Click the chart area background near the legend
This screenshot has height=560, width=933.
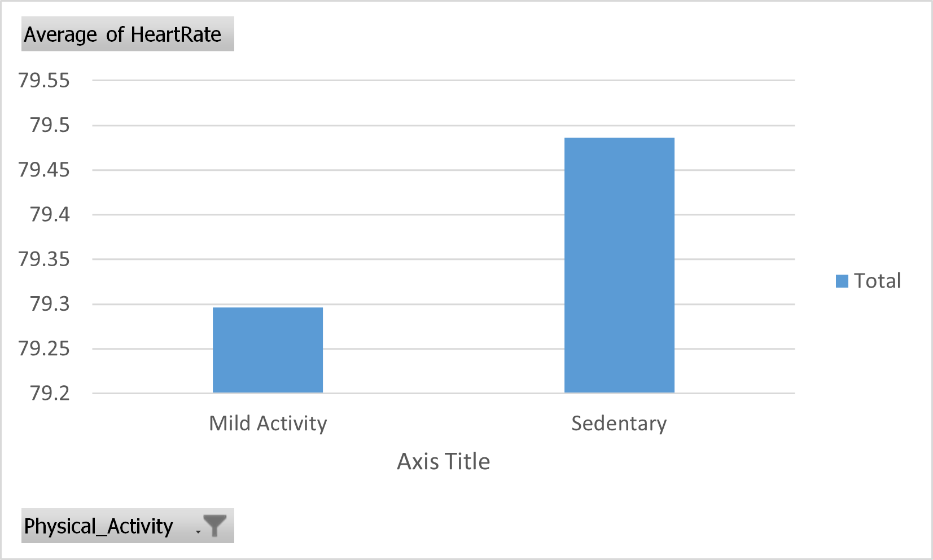[x=869, y=350]
